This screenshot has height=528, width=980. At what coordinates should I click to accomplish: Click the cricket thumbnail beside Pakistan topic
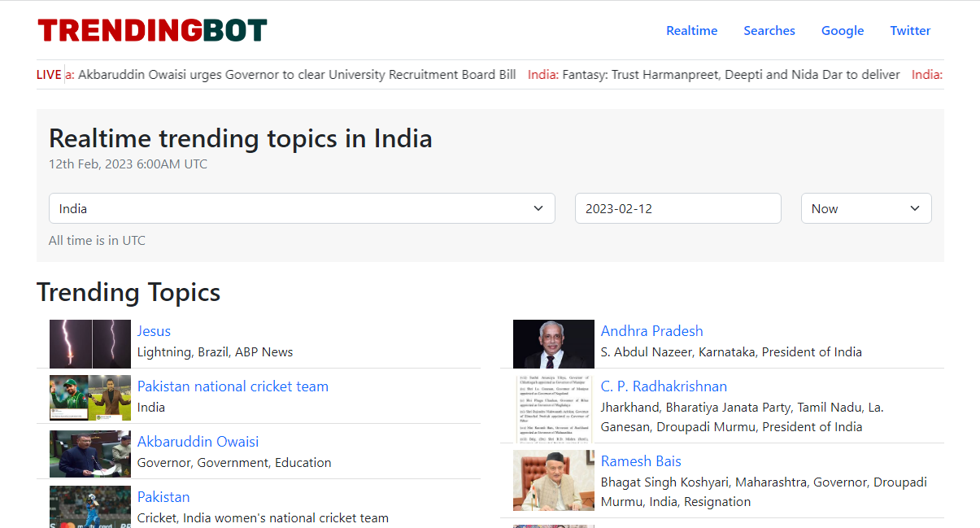90,506
